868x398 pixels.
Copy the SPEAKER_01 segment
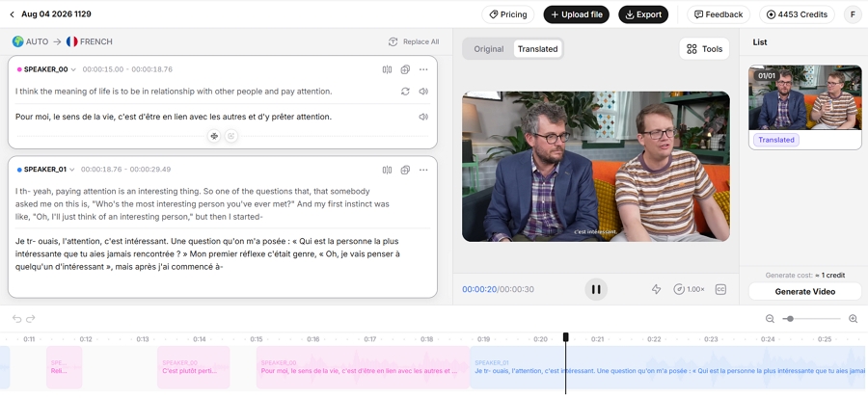pos(405,170)
